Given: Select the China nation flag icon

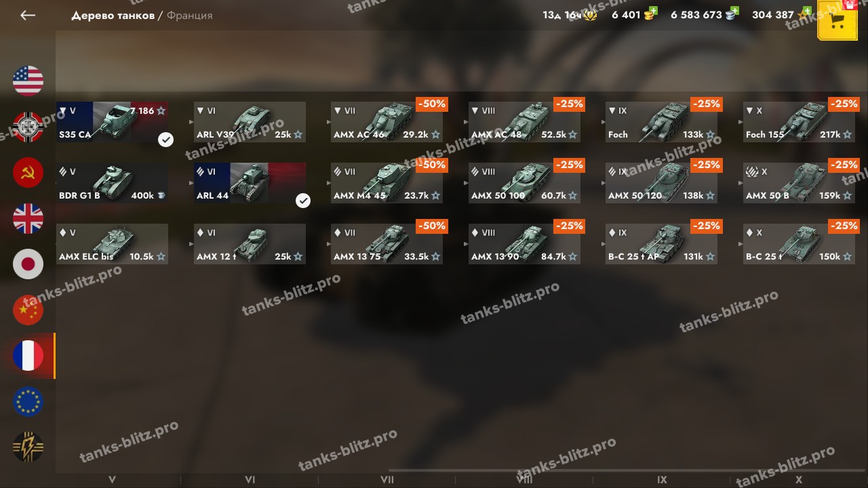Looking at the screenshot, I should click(28, 310).
